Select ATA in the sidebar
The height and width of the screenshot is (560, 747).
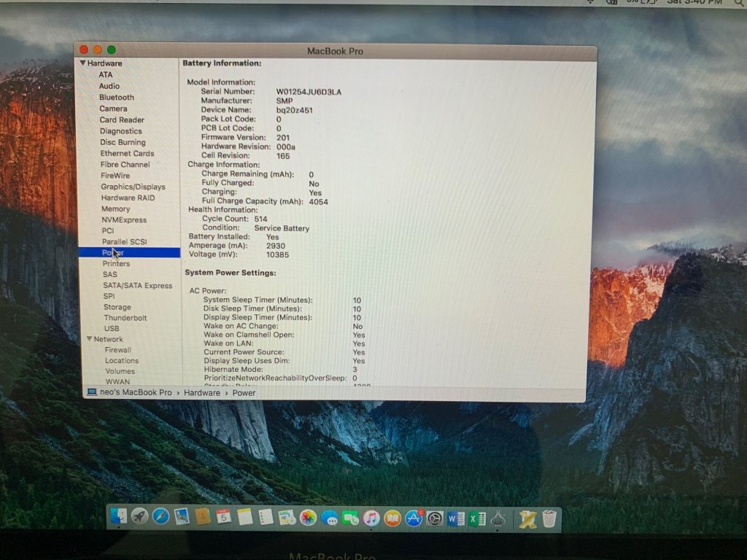[106, 75]
